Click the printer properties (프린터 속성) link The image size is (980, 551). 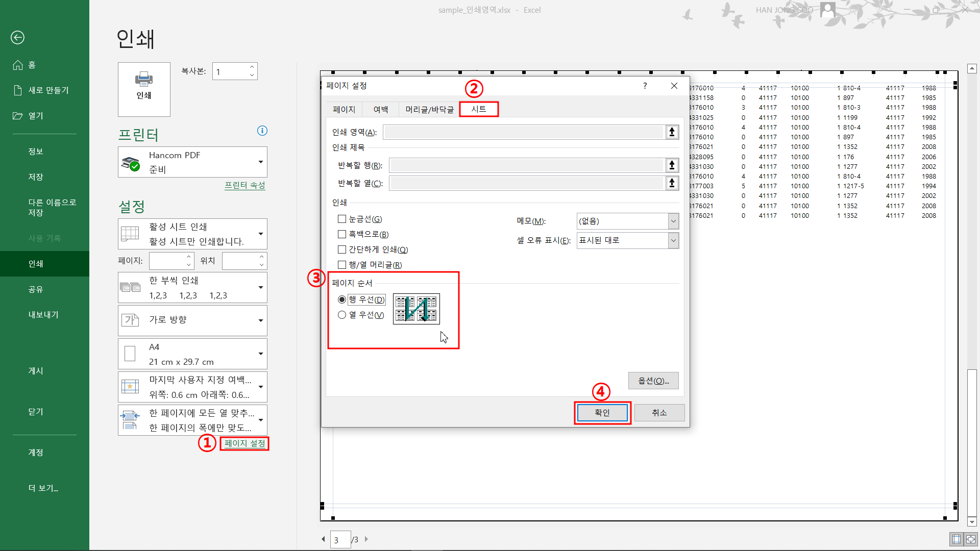[x=244, y=185]
